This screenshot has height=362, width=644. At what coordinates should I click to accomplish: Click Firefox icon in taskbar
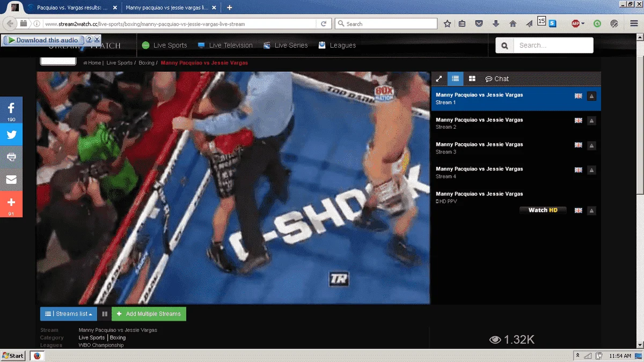[x=37, y=356]
